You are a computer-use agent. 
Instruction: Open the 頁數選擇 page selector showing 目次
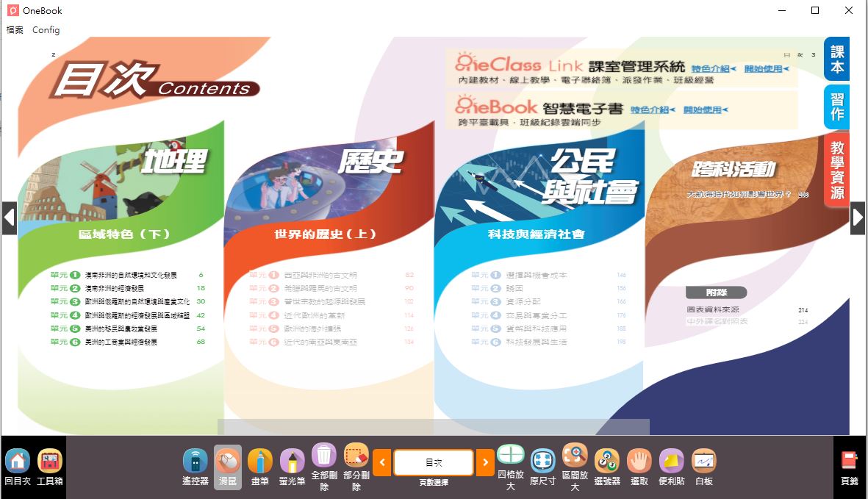[x=434, y=462]
